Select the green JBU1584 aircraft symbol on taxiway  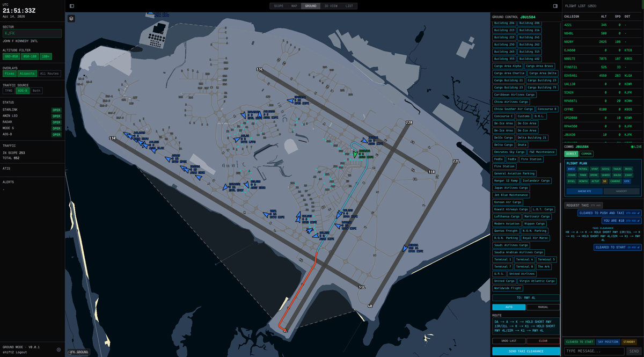coord(355,154)
